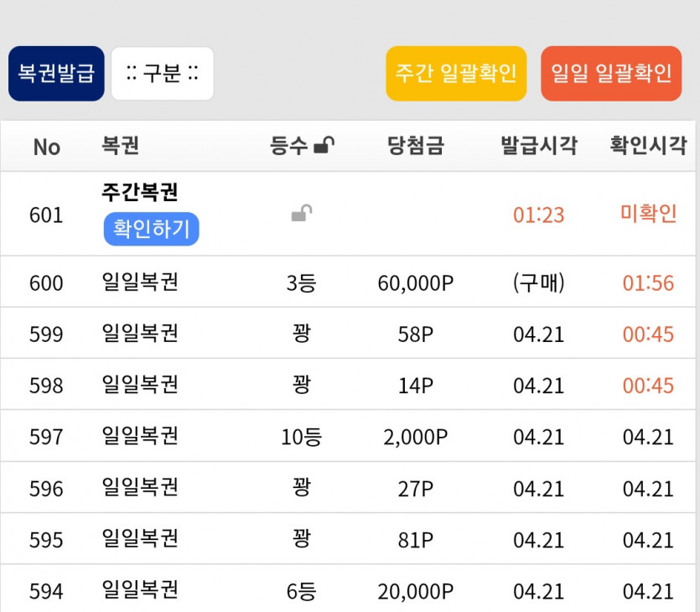
Task: Click the 20,000P prize cell
Action: tap(416, 592)
